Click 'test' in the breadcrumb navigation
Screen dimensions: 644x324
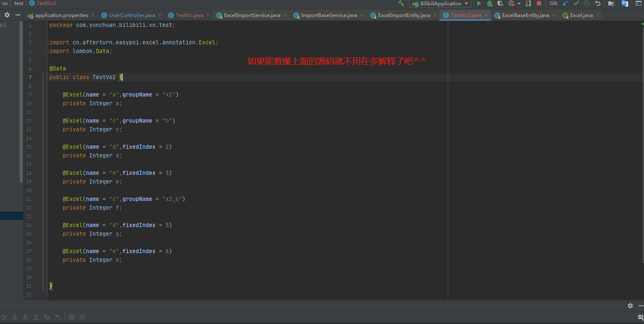(19, 3)
